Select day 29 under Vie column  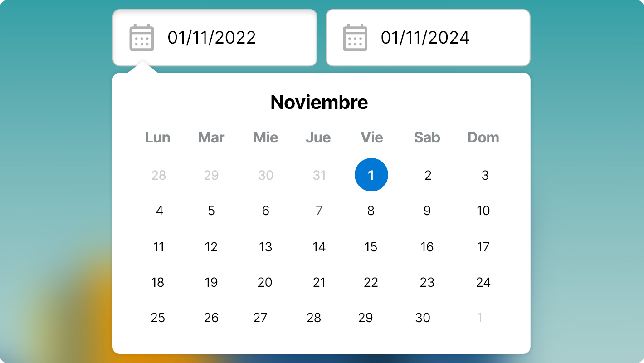tap(366, 318)
